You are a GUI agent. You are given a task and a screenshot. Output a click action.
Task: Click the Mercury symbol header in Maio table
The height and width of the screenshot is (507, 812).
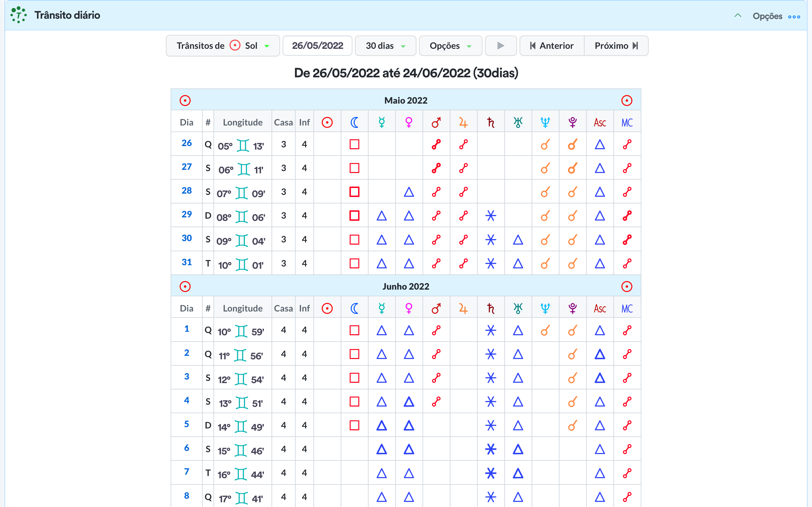tap(382, 122)
